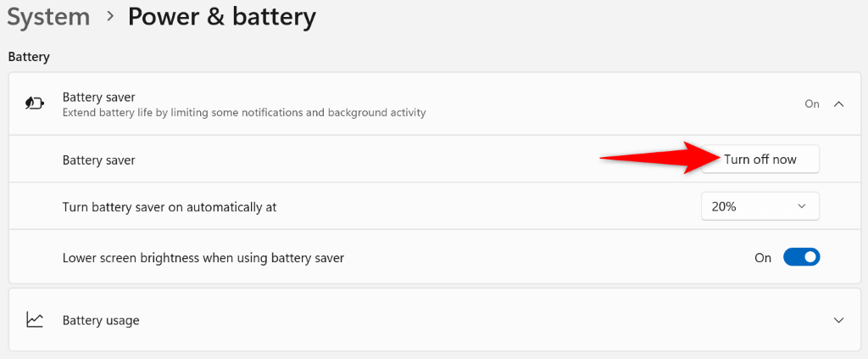
Task: Select the Battery saver header title
Action: click(99, 97)
